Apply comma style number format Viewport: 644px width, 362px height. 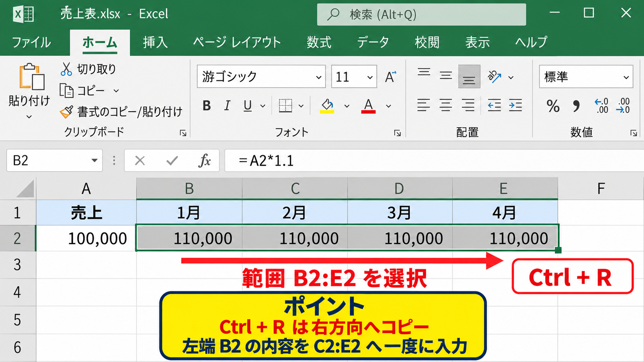[x=576, y=106]
